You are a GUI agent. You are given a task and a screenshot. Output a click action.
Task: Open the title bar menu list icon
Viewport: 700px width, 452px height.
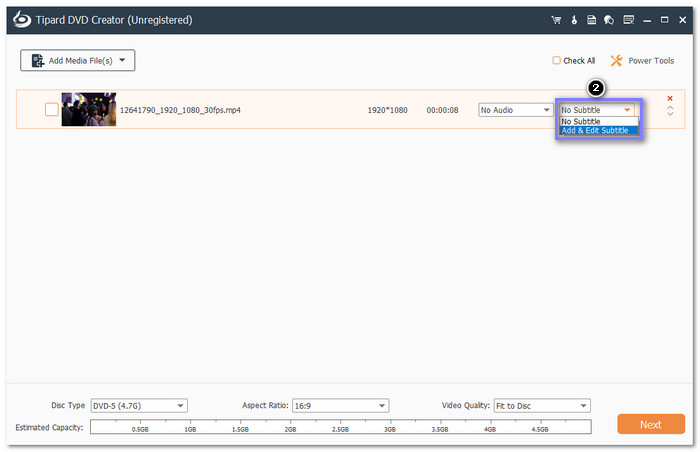629,20
